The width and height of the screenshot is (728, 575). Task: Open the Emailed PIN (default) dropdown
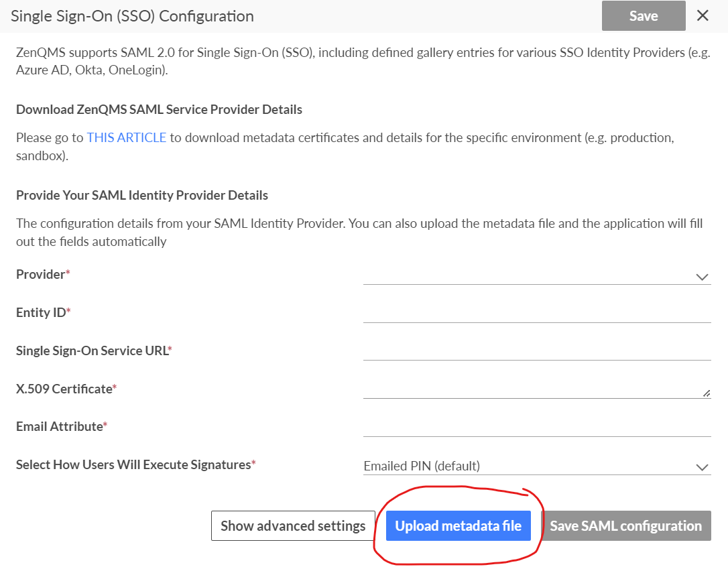point(537,466)
